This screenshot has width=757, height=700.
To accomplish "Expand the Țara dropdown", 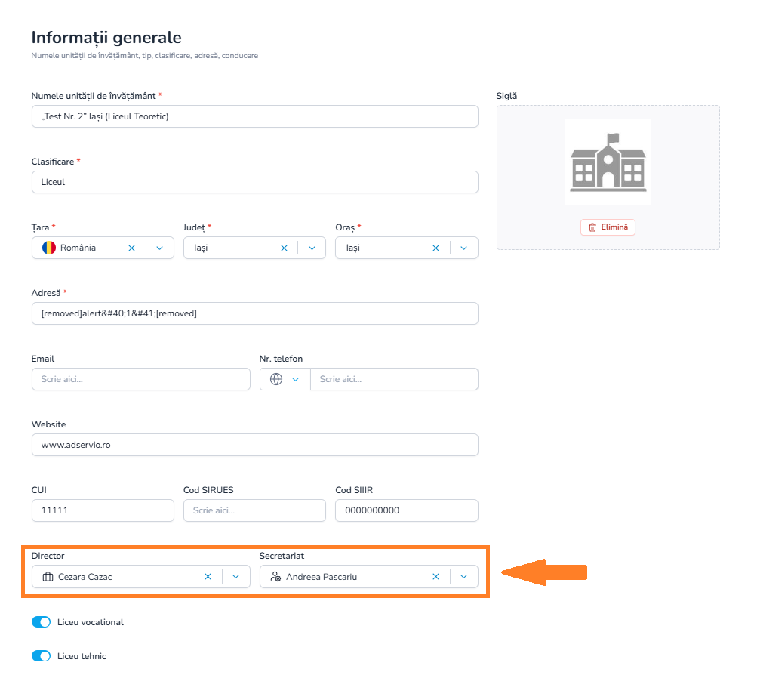I will point(160,248).
